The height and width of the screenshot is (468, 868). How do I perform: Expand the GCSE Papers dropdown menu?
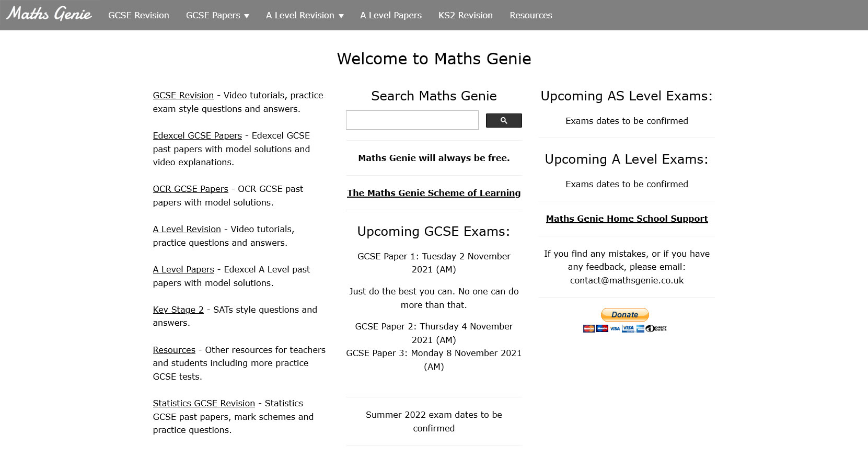tap(217, 15)
